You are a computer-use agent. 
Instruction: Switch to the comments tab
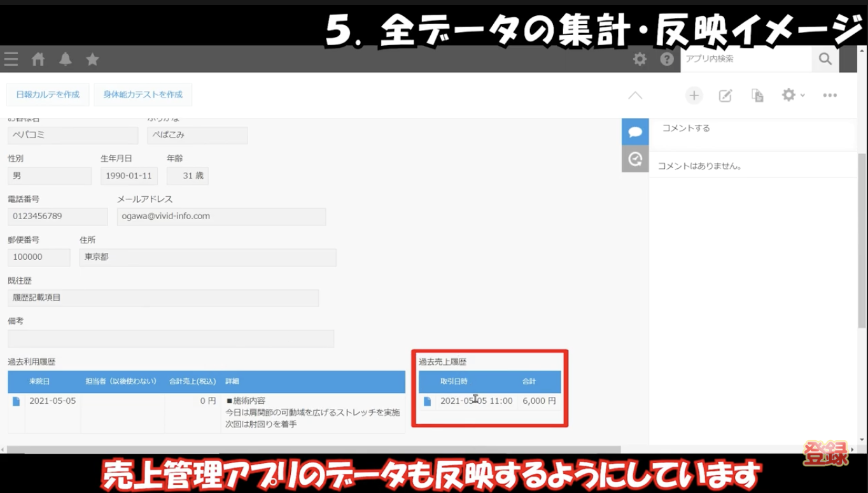pos(635,132)
